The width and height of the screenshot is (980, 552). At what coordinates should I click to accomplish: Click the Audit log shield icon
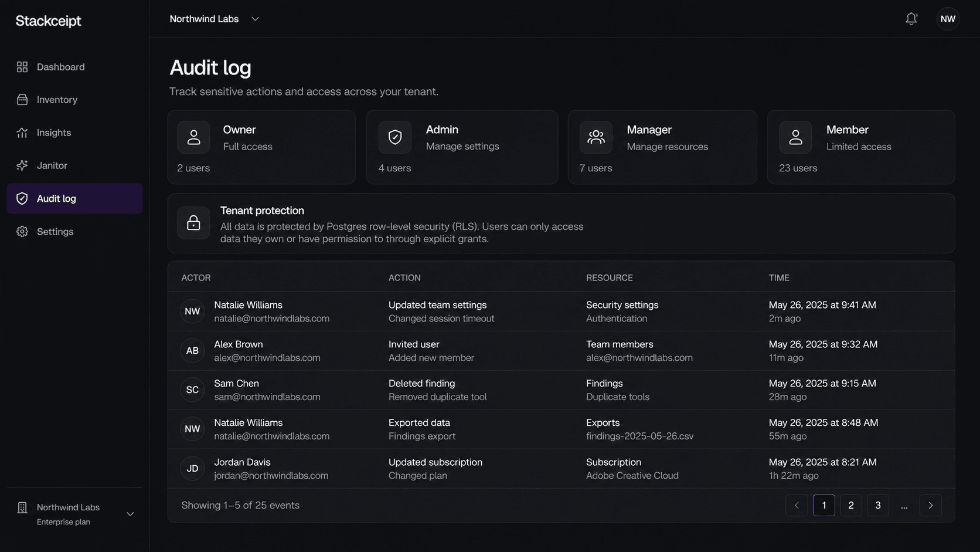[x=22, y=198]
